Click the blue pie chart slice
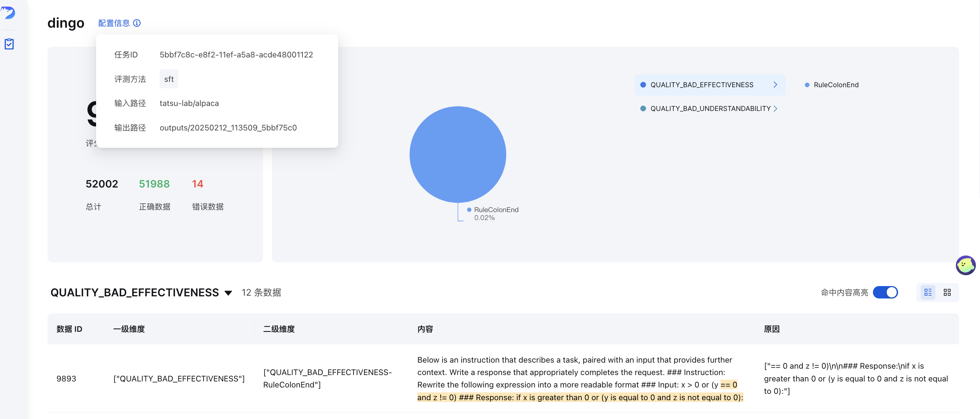 point(458,154)
